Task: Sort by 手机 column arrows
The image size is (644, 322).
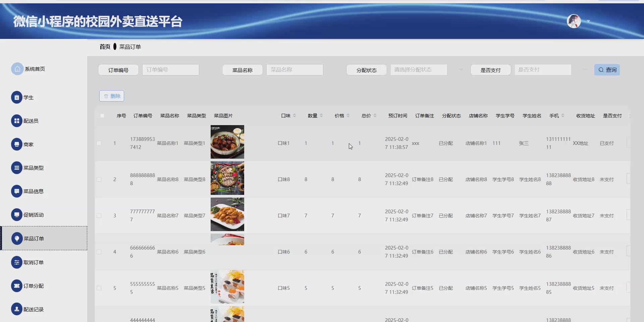Action: 563,115
